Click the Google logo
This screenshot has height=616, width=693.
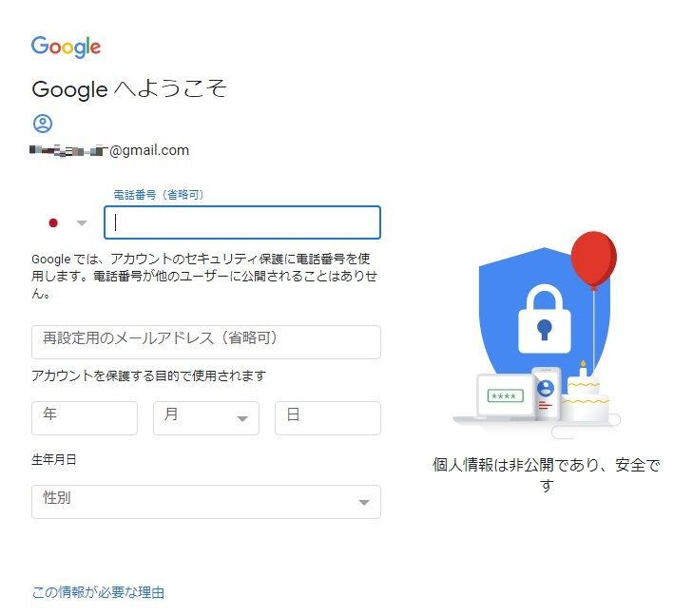click(66, 47)
